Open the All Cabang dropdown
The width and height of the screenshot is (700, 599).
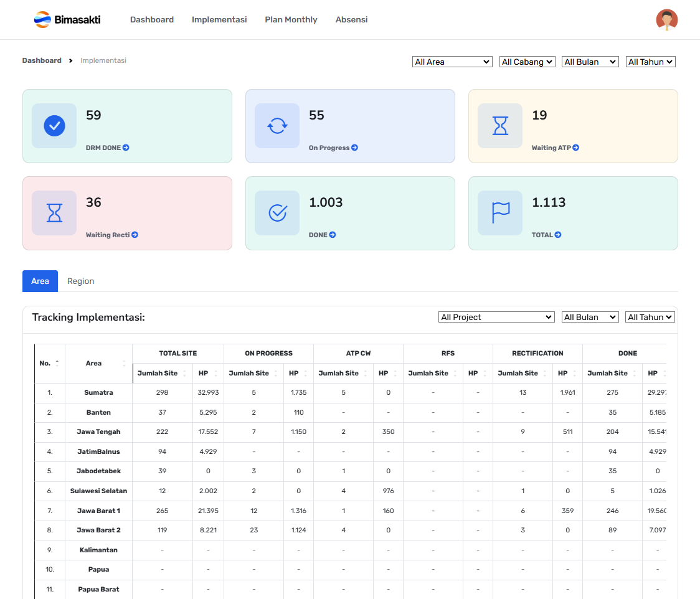click(527, 62)
